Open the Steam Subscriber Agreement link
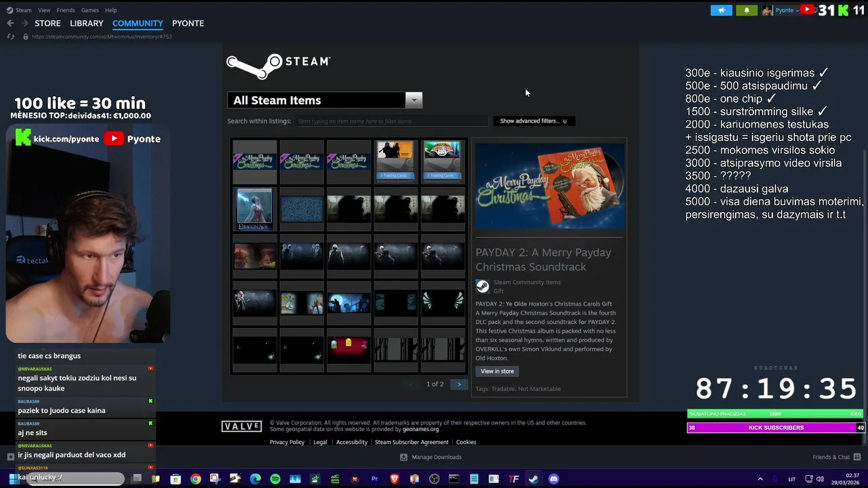This screenshot has height=488, width=868. tap(412, 442)
